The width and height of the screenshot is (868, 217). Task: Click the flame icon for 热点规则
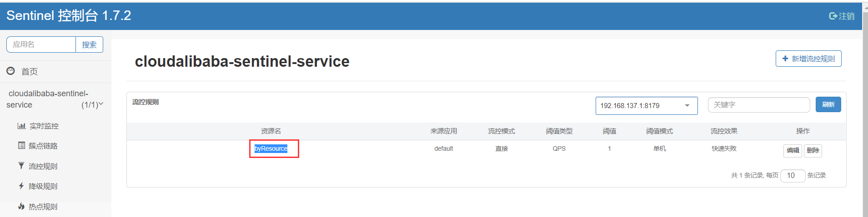click(21, 206)
